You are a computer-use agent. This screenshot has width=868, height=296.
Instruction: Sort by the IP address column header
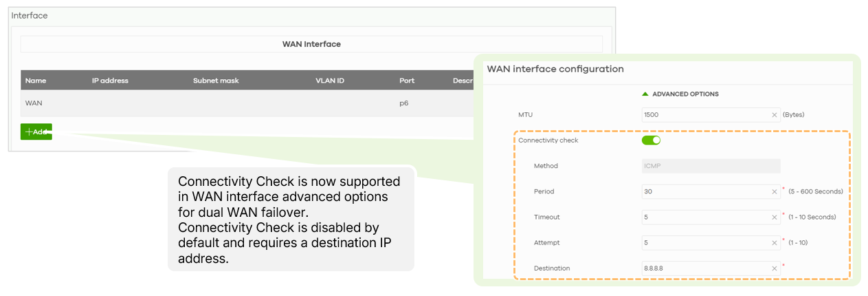pos(110,81)
